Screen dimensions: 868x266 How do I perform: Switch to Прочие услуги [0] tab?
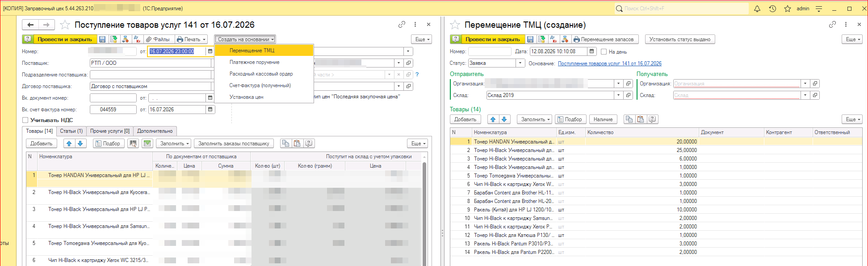pyautogui.click(x=110, y=131)
